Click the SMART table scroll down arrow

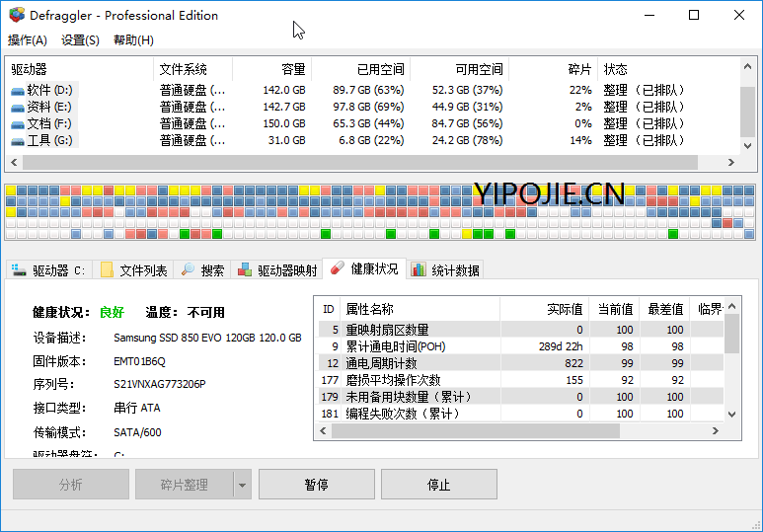[x=731, y=415]
